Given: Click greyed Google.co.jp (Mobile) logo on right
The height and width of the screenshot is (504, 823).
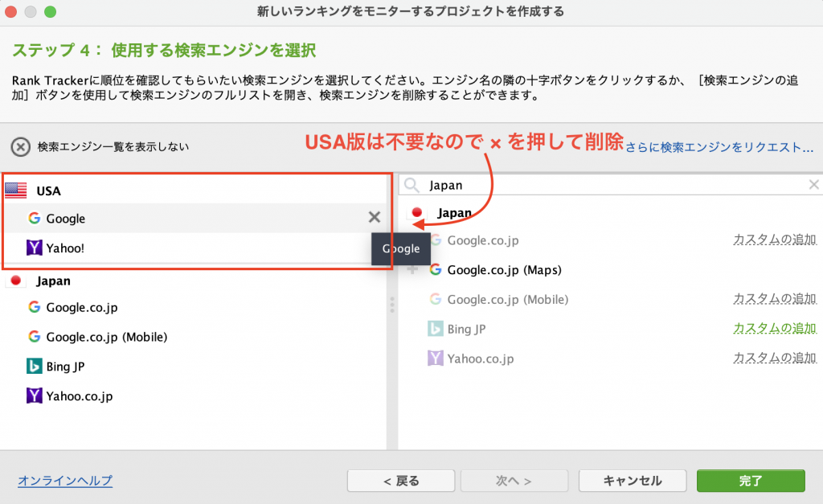Looking at the screenshot, I should 435,299.
